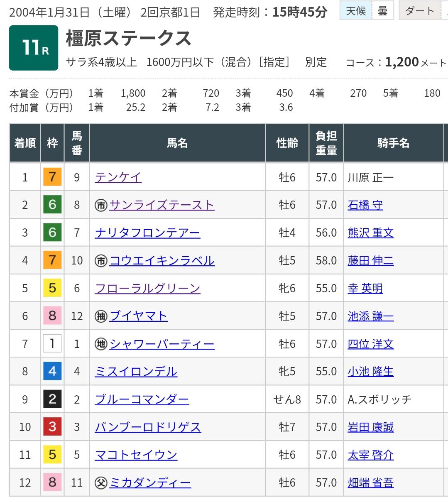
Task: Open jockey 熊沢 重文 profile
Action: (370, 233)
